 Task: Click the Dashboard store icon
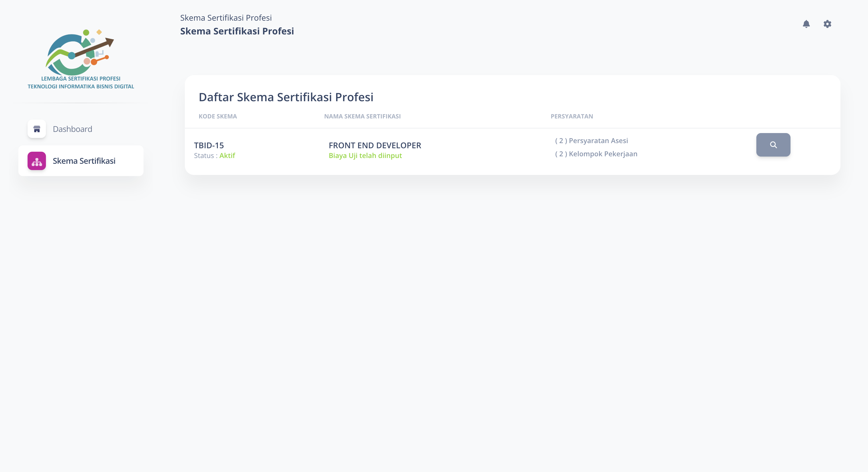(37, 129)
